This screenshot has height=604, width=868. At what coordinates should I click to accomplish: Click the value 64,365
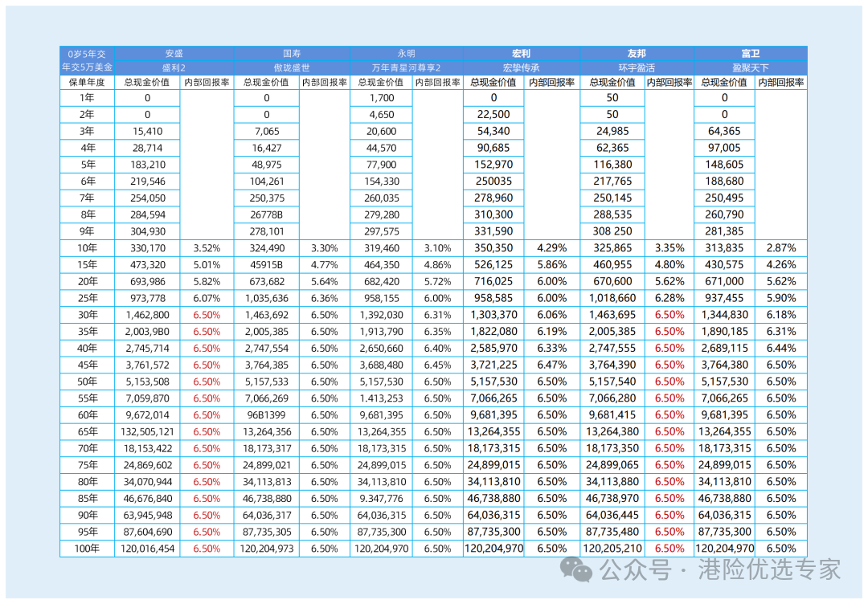click(725, 131)
